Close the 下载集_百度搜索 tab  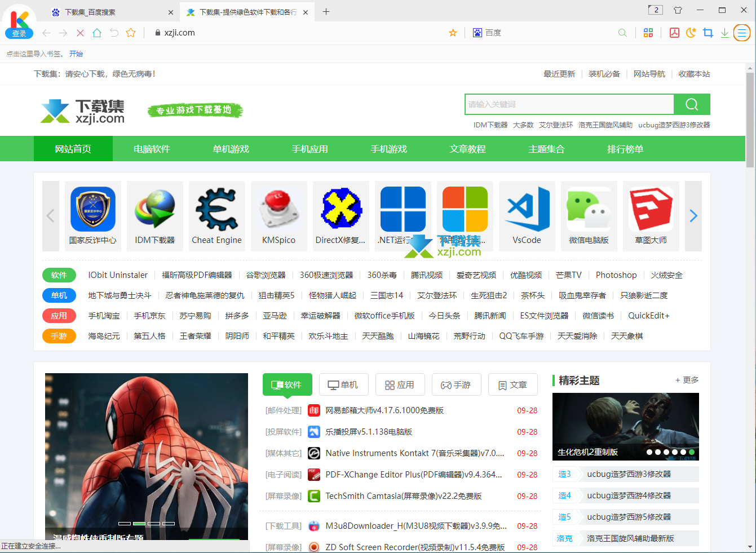click(x=171, y=12)
